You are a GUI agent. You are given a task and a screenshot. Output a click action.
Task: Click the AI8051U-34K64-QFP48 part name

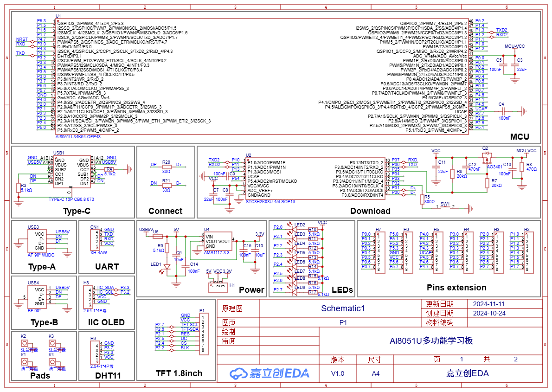(78, 137)
